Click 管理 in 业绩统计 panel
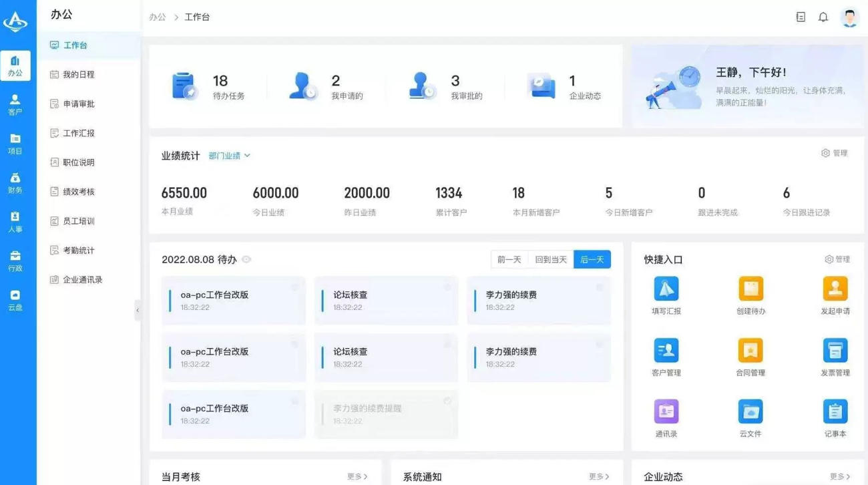The image size is (868, 485). coord(834,153)
